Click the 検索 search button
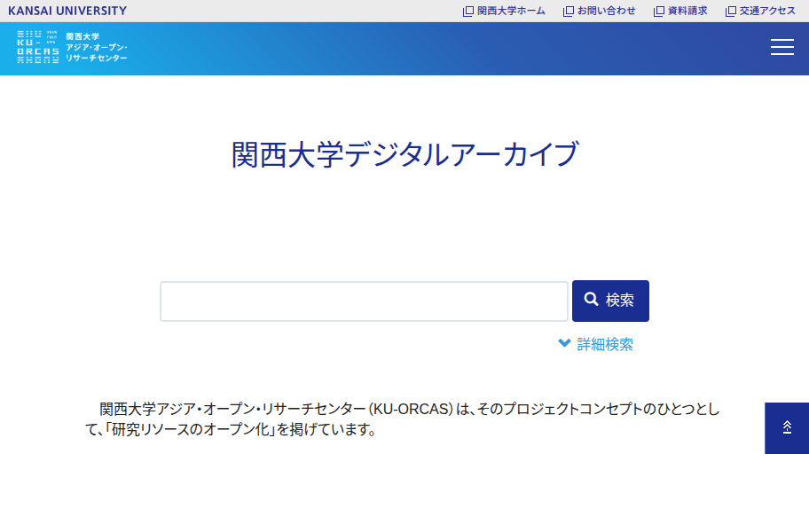The image size is (809, 532). pyautogui.click(x=610, y=301)
